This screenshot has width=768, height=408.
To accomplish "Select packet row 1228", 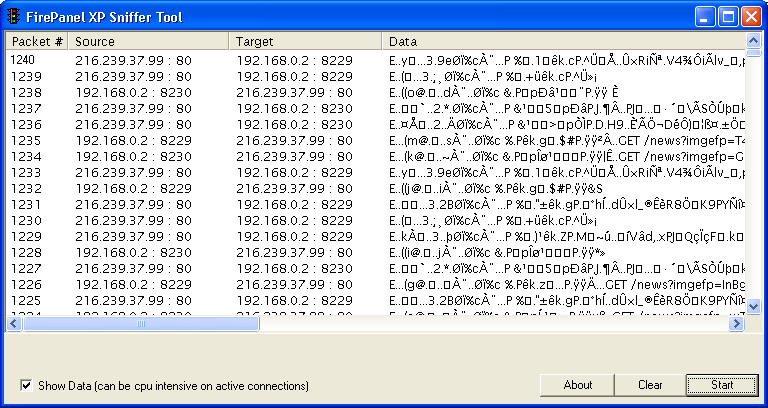I will pyautogui.click(x=376, y=253).
